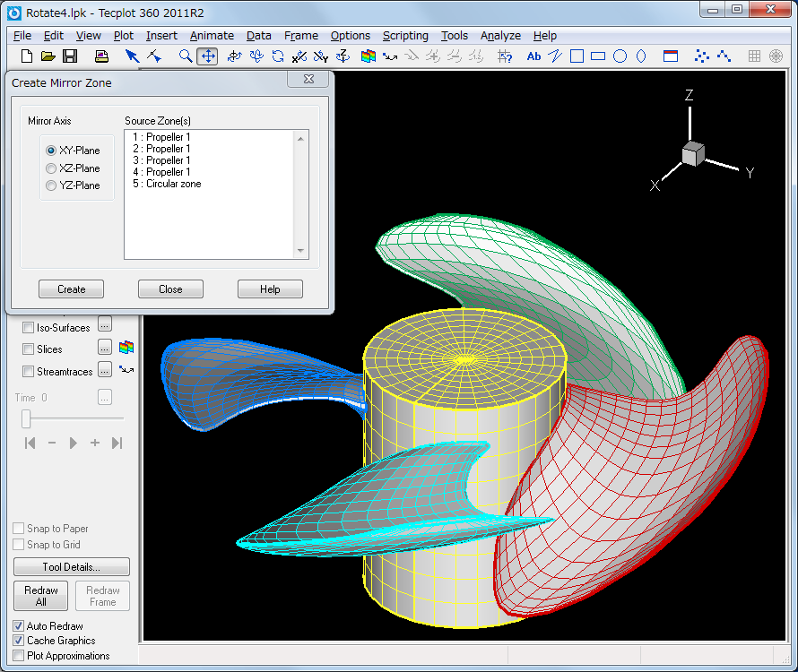This screenshot has width=798, height=672.
Task: Select the Z-axis rotate tool
Action: tap(343, 56)
